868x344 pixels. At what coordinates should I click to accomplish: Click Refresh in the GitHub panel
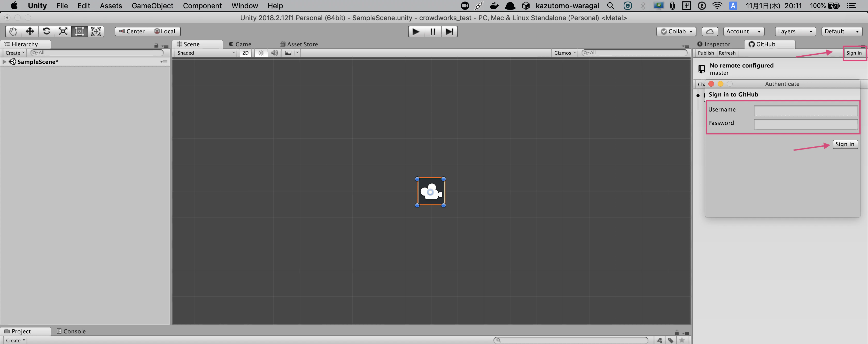[x=727, y=53]
